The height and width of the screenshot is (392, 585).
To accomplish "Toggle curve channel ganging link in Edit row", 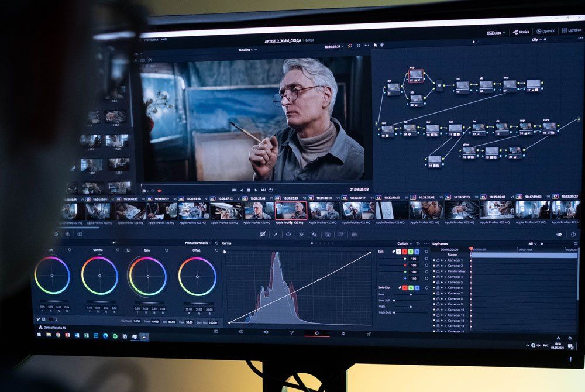I will pos(393,252).
